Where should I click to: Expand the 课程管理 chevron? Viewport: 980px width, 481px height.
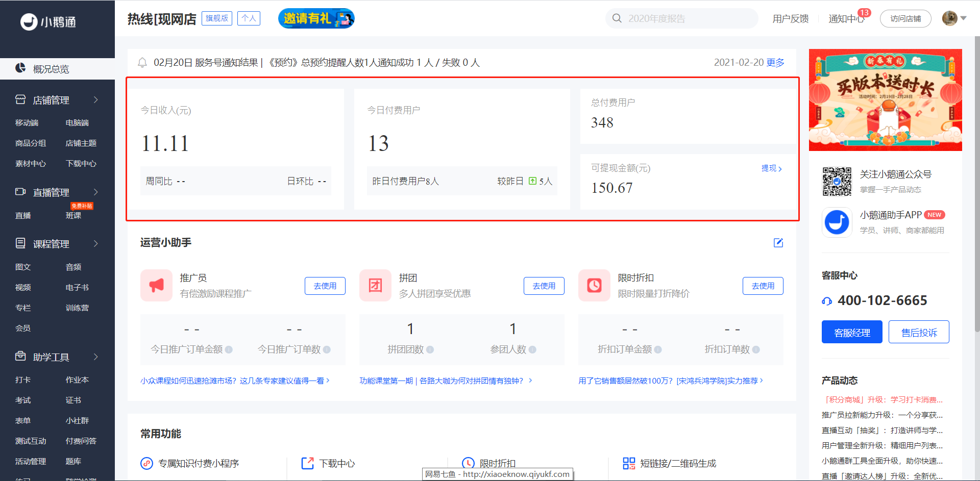[95, 244]
